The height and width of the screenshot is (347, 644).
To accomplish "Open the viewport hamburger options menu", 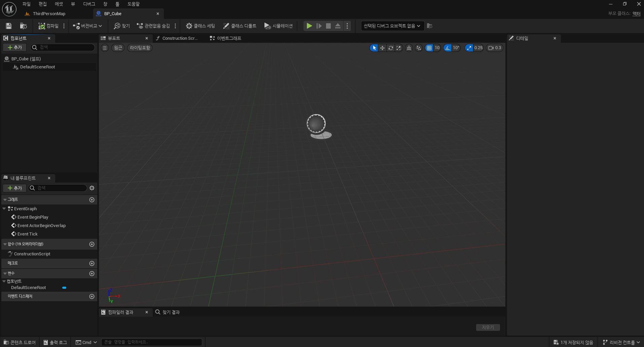I will (105, 48).
